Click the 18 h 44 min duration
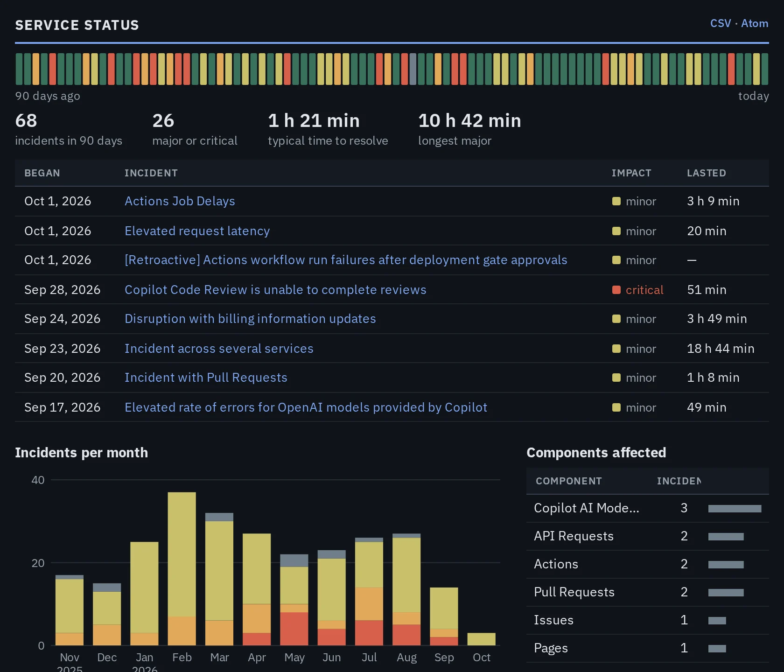This screenshot has width=784, height=672. click(x=721, y=349)
